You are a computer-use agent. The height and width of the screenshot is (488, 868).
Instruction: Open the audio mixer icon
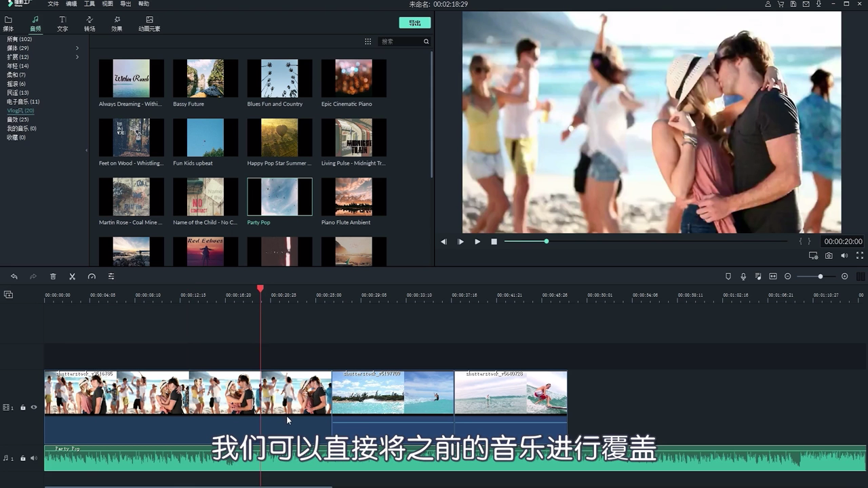pyautogui.click(x=758, y=277)
